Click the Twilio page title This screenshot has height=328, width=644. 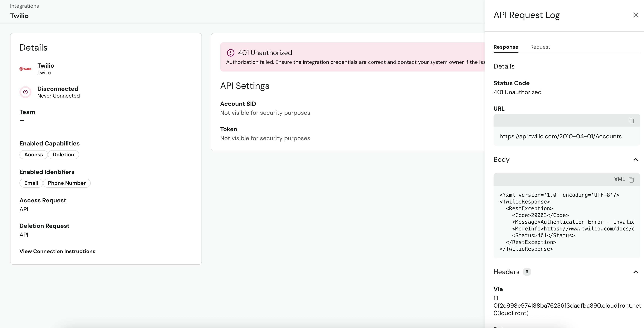point(19,16)
